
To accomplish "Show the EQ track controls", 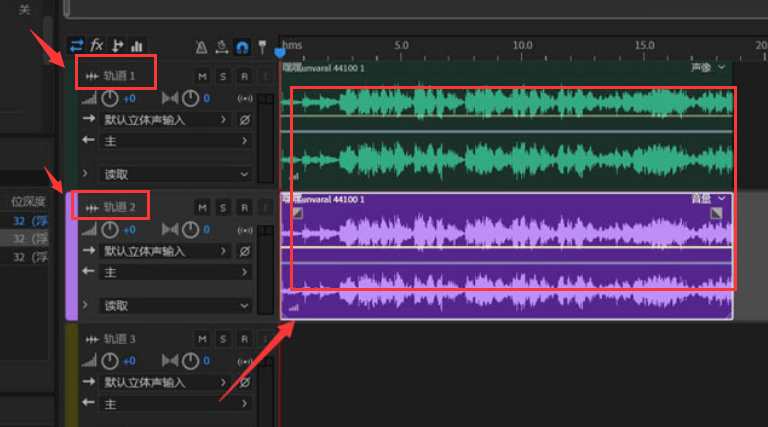I will (137, 47).
